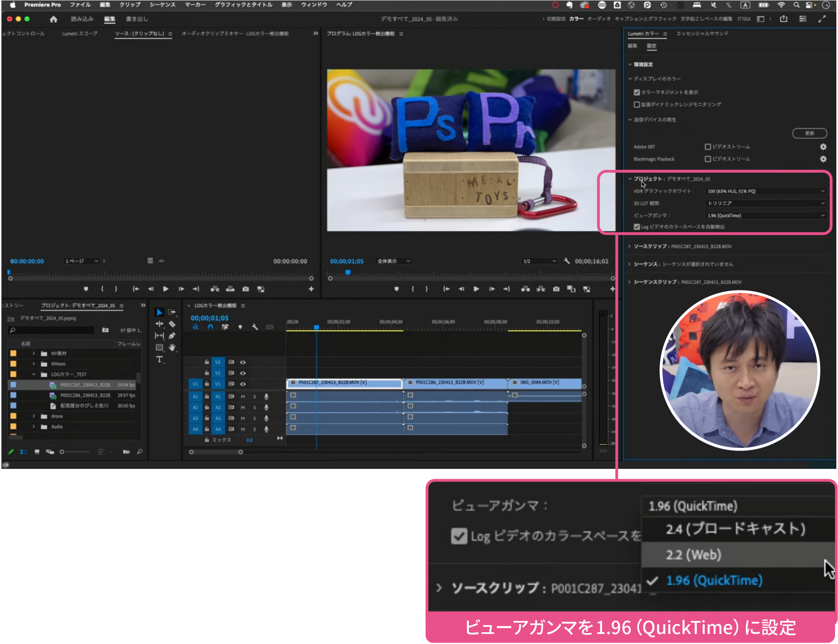
Task: Step forward one frame in Program monitor
Action: click(491, 289)
